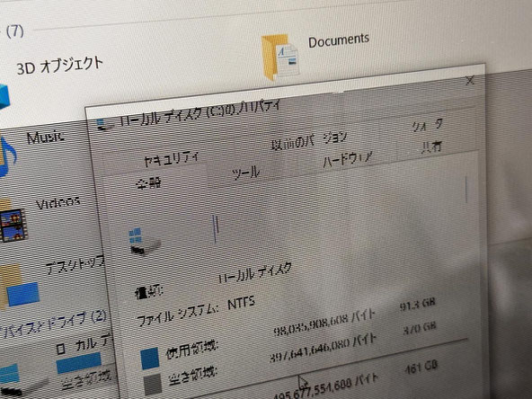Select the 91.3 GB used size
The height and width of the screenshot is (399, 532).
(417, 304)
